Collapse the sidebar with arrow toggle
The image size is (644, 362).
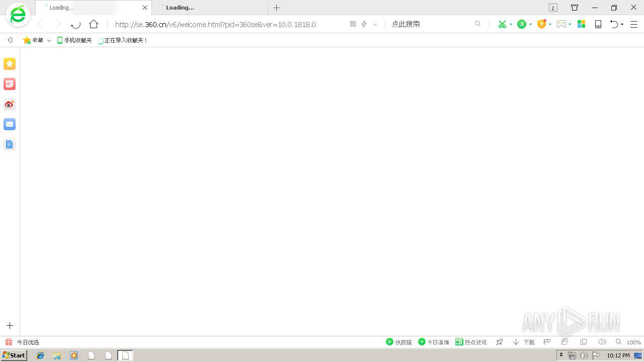10,40
